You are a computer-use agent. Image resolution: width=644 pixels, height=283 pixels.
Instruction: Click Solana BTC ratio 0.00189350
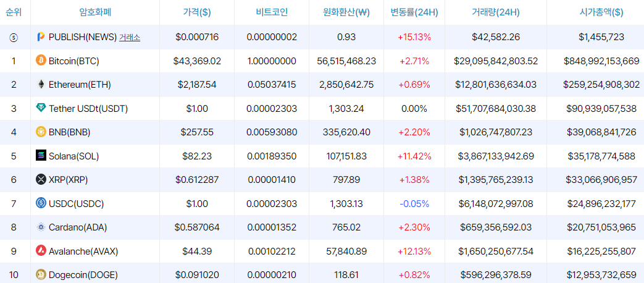coord(272,156)
